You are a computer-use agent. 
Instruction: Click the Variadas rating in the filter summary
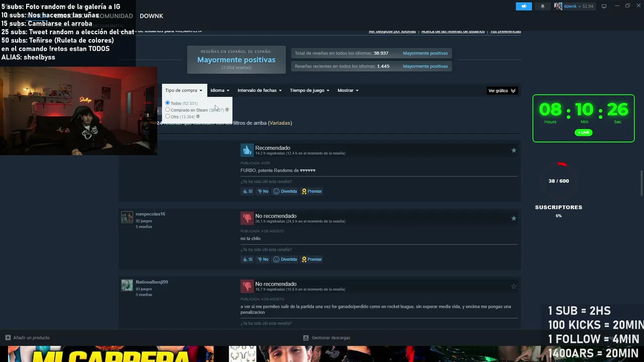pyautogui.click(x=280, y=123)
